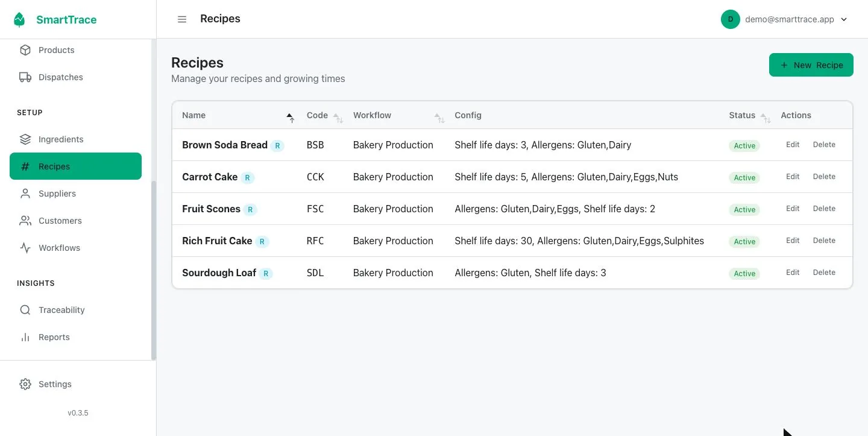
Task: Click Active status badge for Brown Soda Bread
Action: tap(744, 146)
